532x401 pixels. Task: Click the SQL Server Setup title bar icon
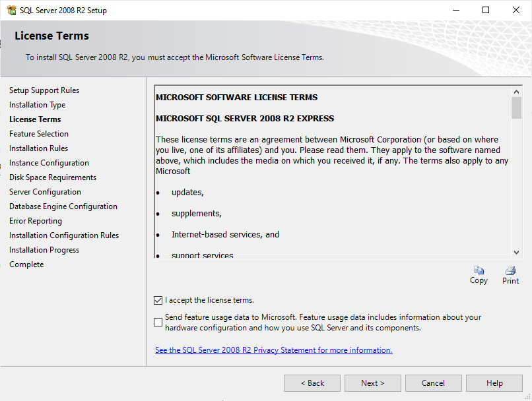tap(11, 10)
